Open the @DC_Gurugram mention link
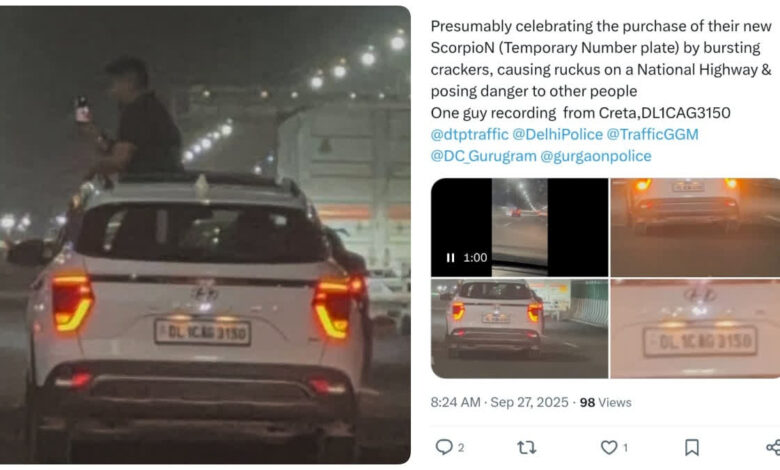Screen dimensions: 780x470 point(483,156)
